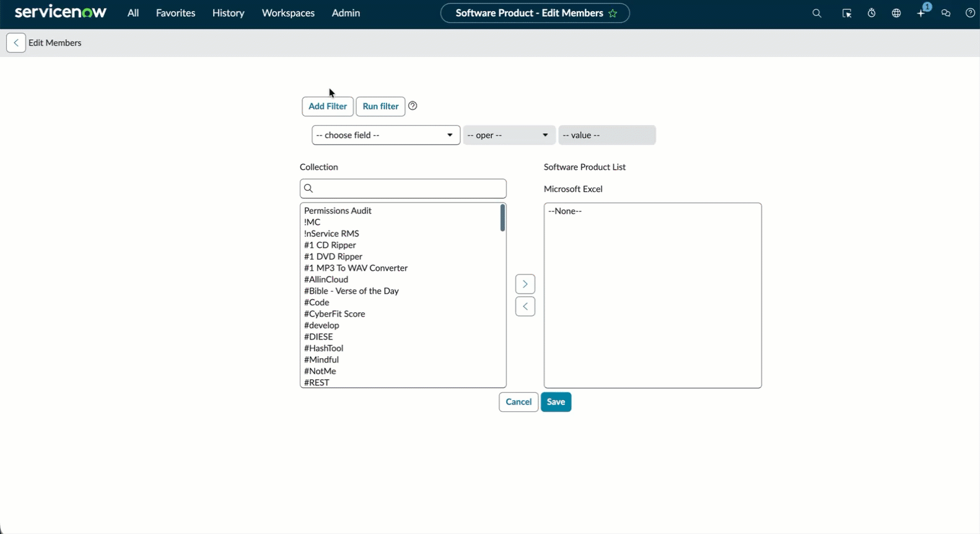Viewport: 980px width, 534px height.
Task: Select #NotMe in Collection list
Action: click(320, 371)
